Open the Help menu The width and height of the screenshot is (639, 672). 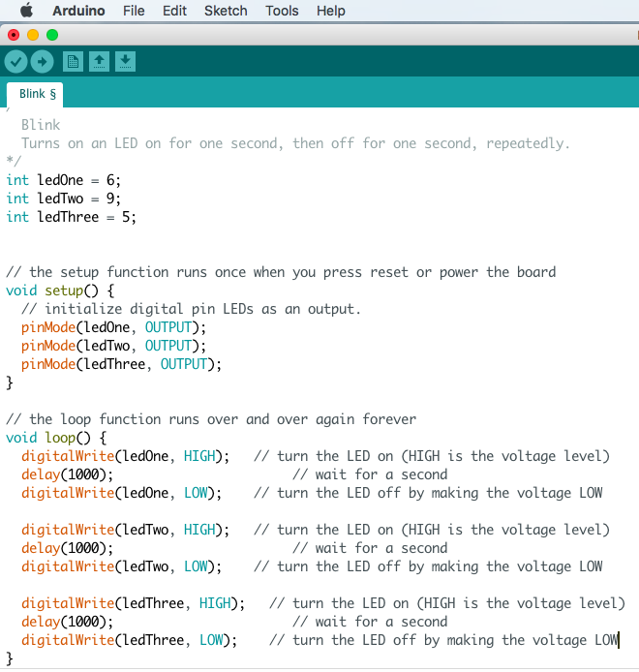tap(330, 11)
